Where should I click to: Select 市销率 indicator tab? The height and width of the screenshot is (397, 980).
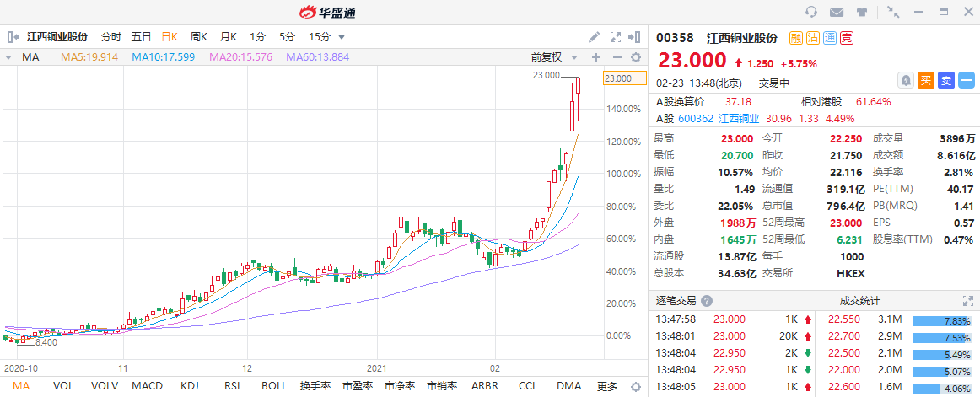442,386
